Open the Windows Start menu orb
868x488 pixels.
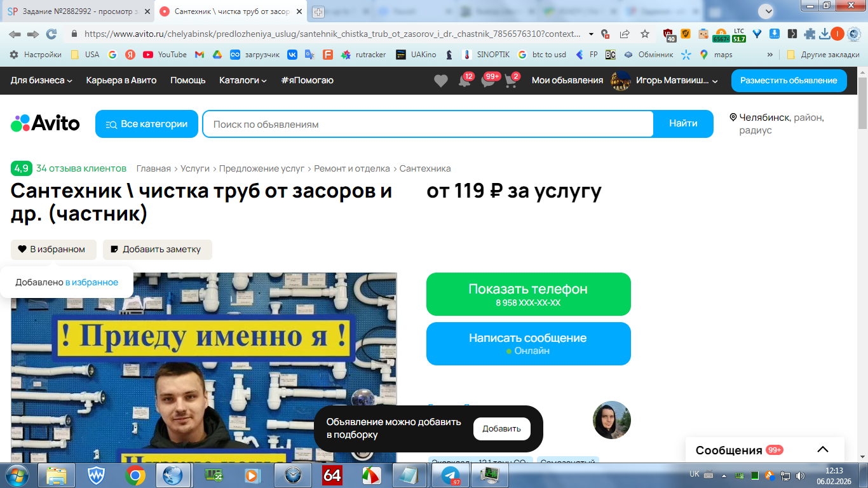pos(17,475)
